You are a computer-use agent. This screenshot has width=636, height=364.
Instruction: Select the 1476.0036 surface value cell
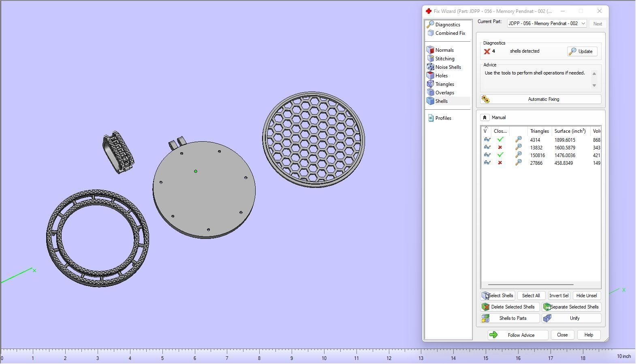(x=565, y=155)
